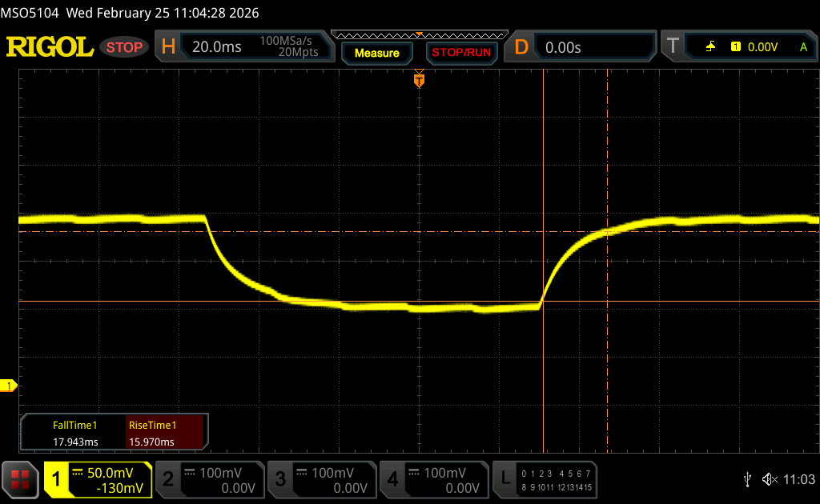The height and width of the screenshot is (504, 820).
Task: Turn on channel 3
Action: coord(320,479)
